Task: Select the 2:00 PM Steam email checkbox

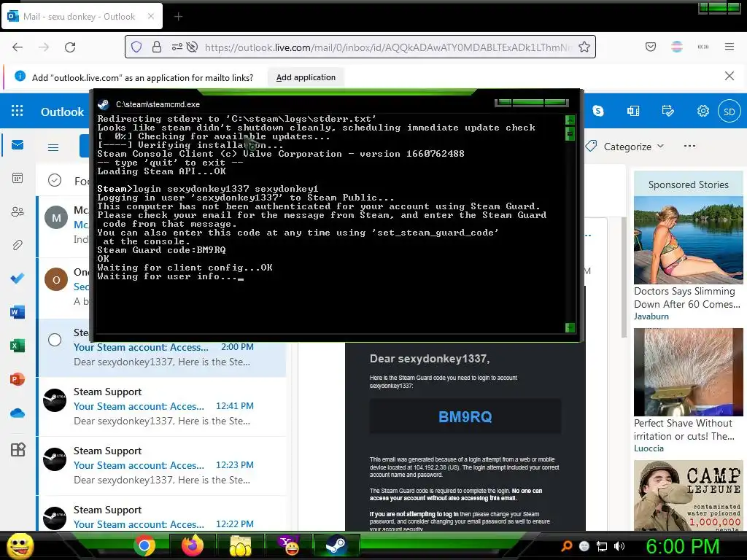Action: click(55, 340)
